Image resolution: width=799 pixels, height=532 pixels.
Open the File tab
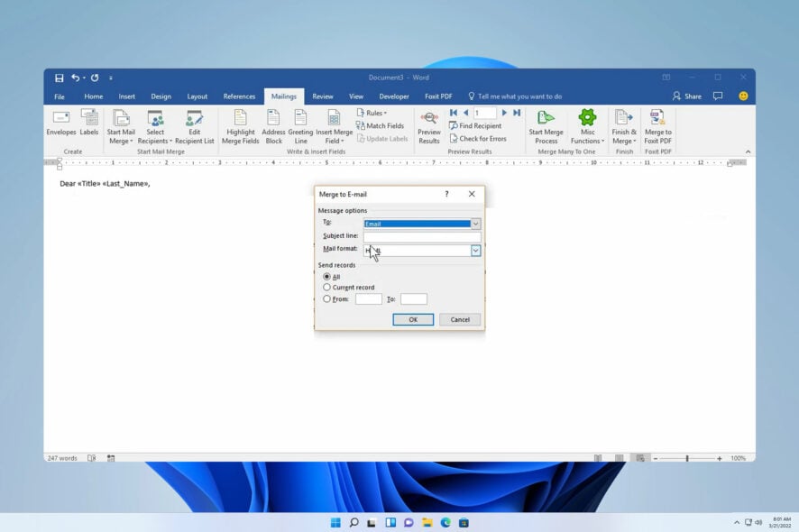(x=60, y=96)
